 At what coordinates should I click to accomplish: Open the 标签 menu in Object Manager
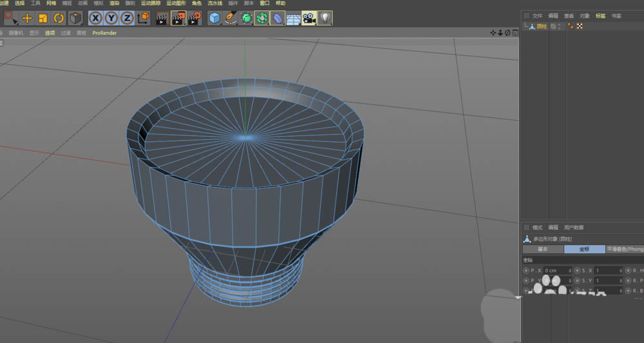pos(600,15)
